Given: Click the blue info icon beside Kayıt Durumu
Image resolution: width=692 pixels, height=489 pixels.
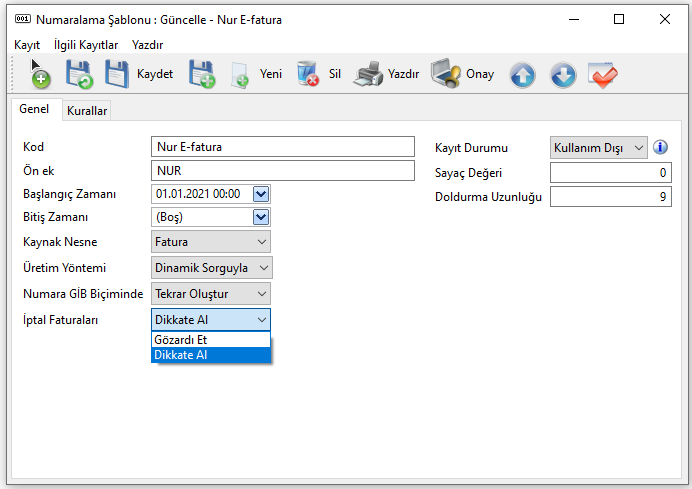Looking at the screenshot, I should point(660,147).
